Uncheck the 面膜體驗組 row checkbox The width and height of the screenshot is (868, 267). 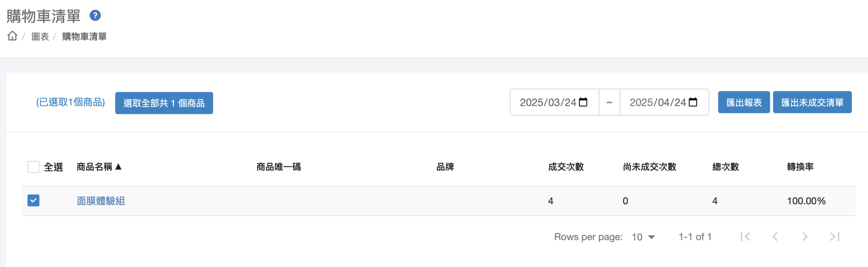point(33,201)
